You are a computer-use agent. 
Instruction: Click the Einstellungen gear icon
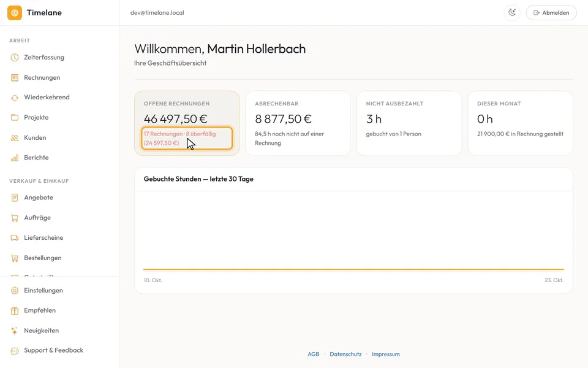[15, 291]
